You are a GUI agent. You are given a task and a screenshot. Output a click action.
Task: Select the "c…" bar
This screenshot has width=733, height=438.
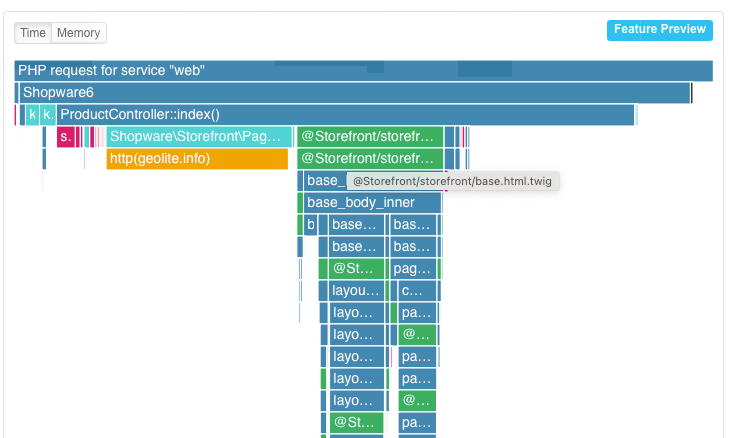[417, 290]
